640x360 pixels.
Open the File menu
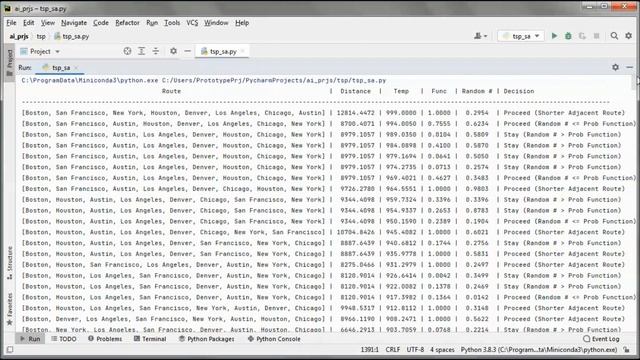click(x=11, y=23)
